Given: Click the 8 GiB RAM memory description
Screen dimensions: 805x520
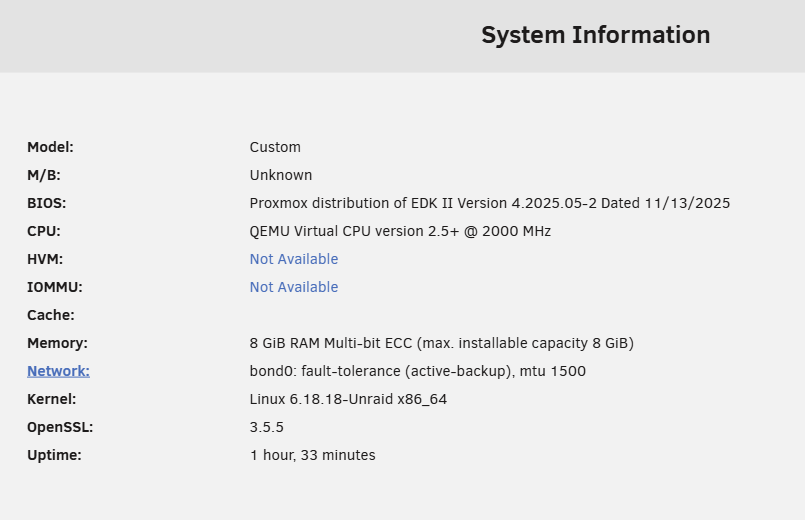Looking at the screenshot, I should (x=442, y=343).
